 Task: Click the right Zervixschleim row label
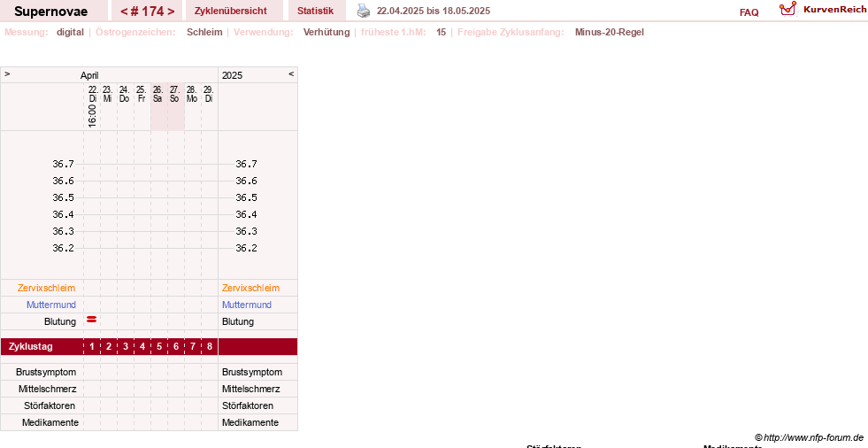[250, 288]
